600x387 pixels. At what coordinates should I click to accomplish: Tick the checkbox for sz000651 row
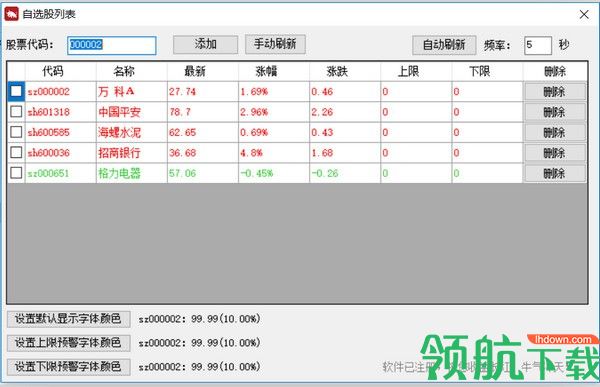point(16,173)
